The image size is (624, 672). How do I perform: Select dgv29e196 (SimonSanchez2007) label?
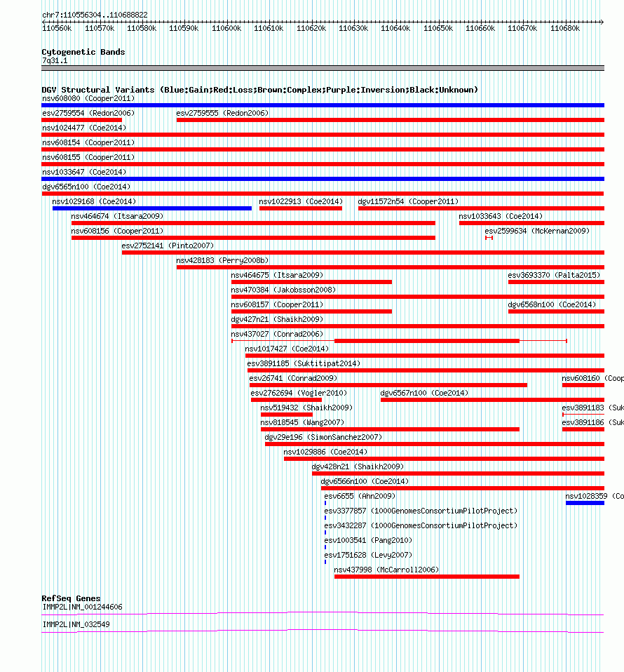pos(323,437)
